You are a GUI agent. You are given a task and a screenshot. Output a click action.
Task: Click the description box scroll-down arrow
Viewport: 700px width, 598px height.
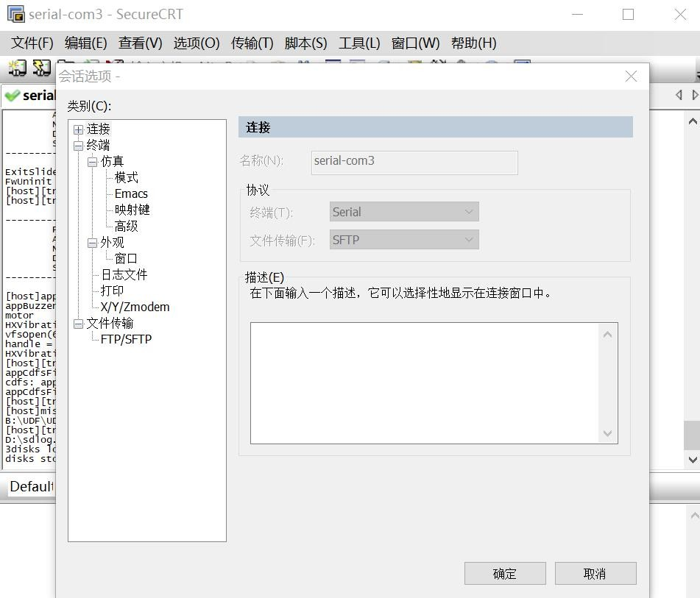[x=607, y=433]
